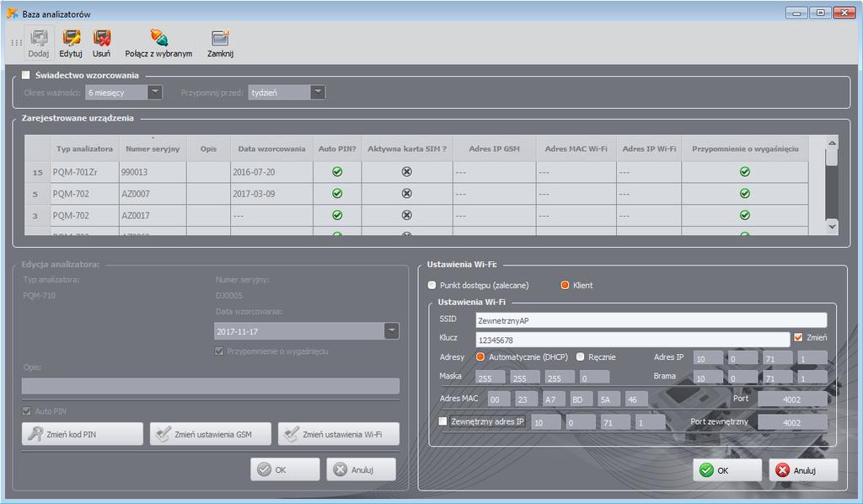Select row 15 PQM-701Zr cell

(x=84, y=172)
